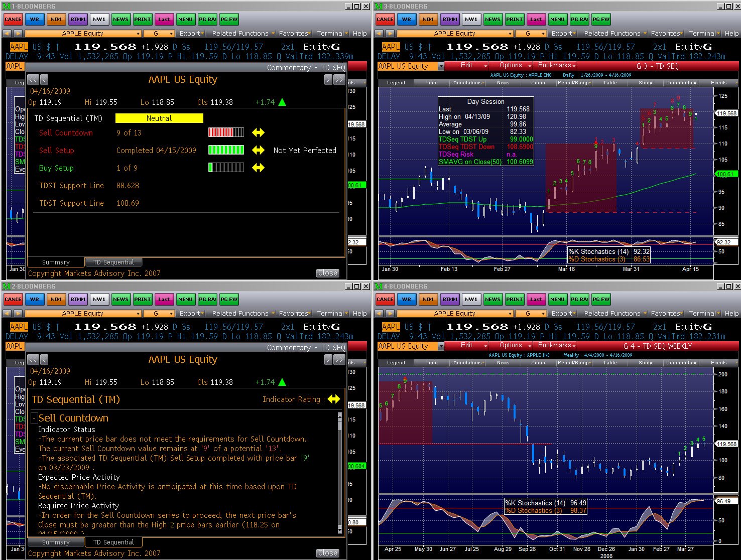Click the Buy Setup progress bar
The image size is (741, 560).
coord(226,168)
